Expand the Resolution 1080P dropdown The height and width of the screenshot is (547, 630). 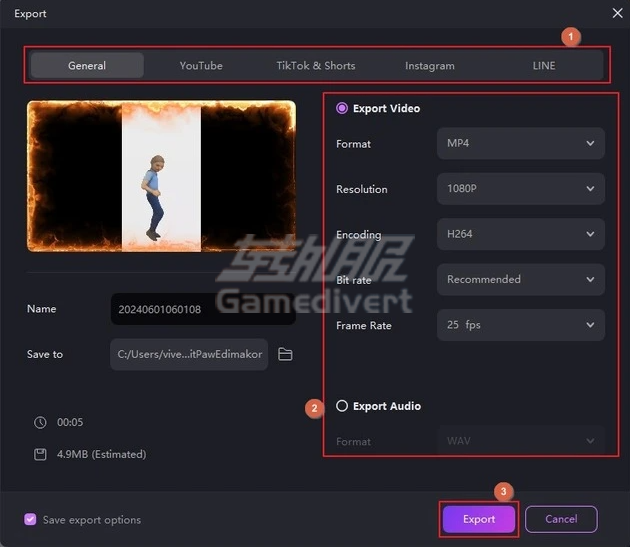(x=520, y=188)
